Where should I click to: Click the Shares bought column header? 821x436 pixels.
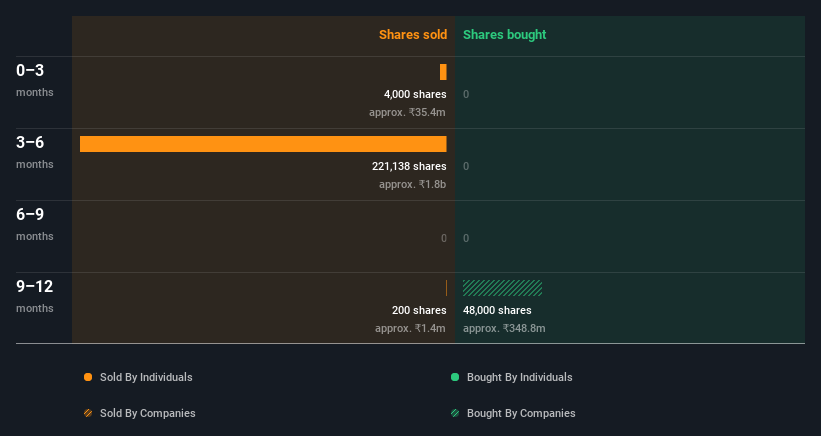pos(504,35)
